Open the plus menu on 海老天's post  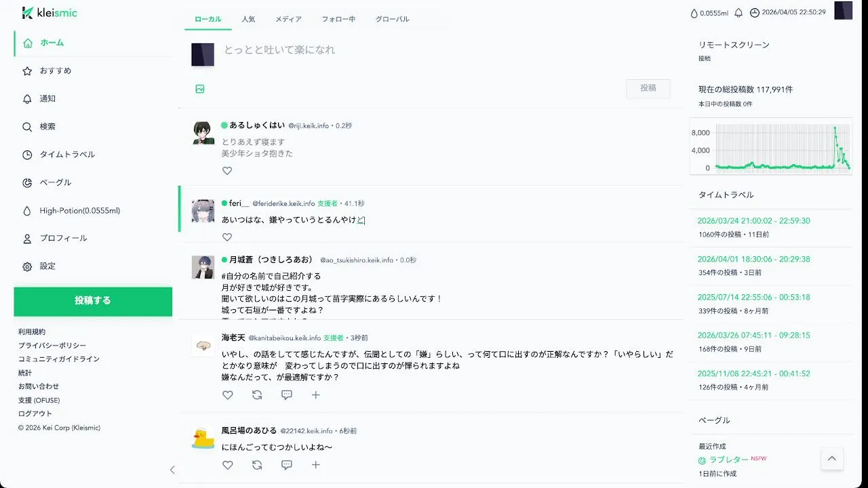pos(315,395)
